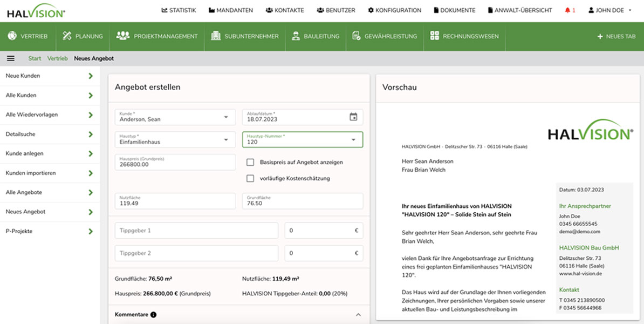Viewport: 644px width, 324px height.
Task: Switch to the Subunternehmer tab
Action: [245, 36]
